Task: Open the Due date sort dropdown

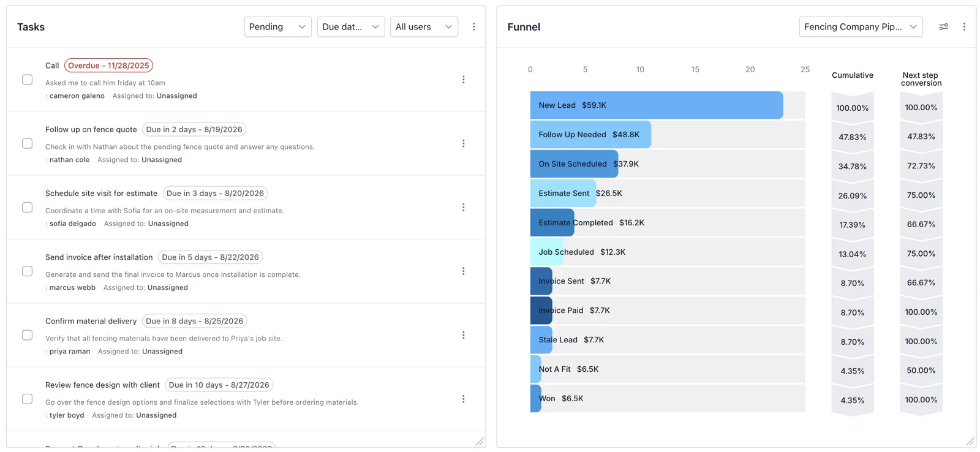Action: (351, 27)
